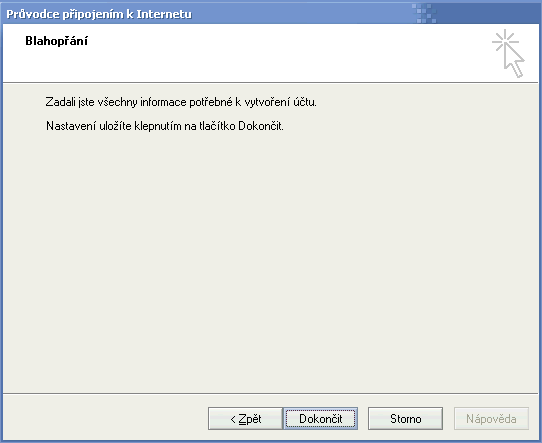Select the title bar text Průvodce připojením k Internetu
This screenshot has height=443, width=542.
pos(99,14)
